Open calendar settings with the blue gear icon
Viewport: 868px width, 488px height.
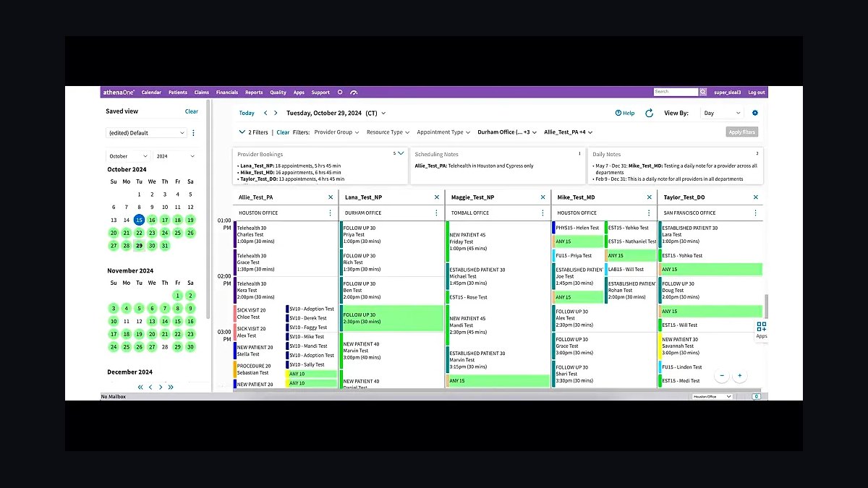(x=755, y=113)
